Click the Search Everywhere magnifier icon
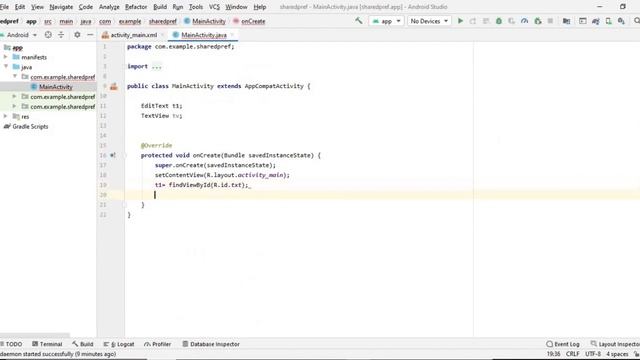The image size is (640, 360). point(636,21)
